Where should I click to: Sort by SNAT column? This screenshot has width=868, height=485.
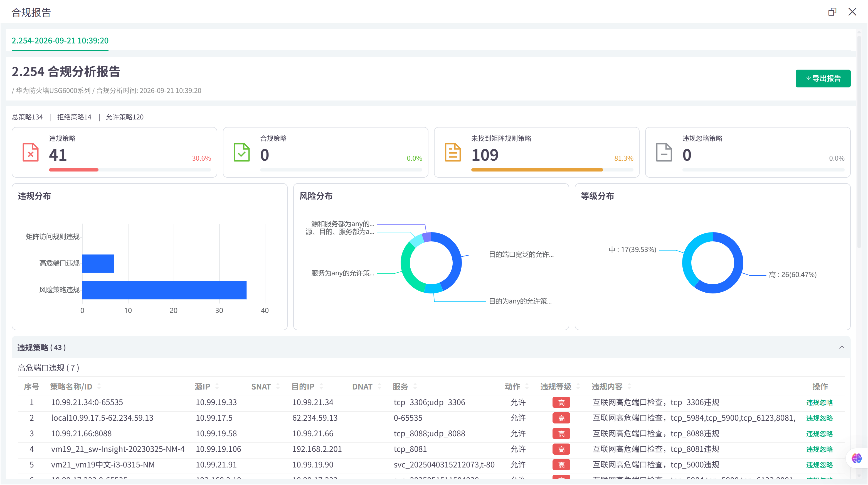(278, 386)
